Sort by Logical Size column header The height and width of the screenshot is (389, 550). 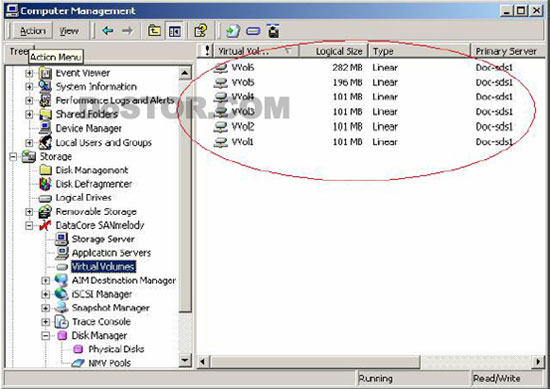click(x=333, y=51)
